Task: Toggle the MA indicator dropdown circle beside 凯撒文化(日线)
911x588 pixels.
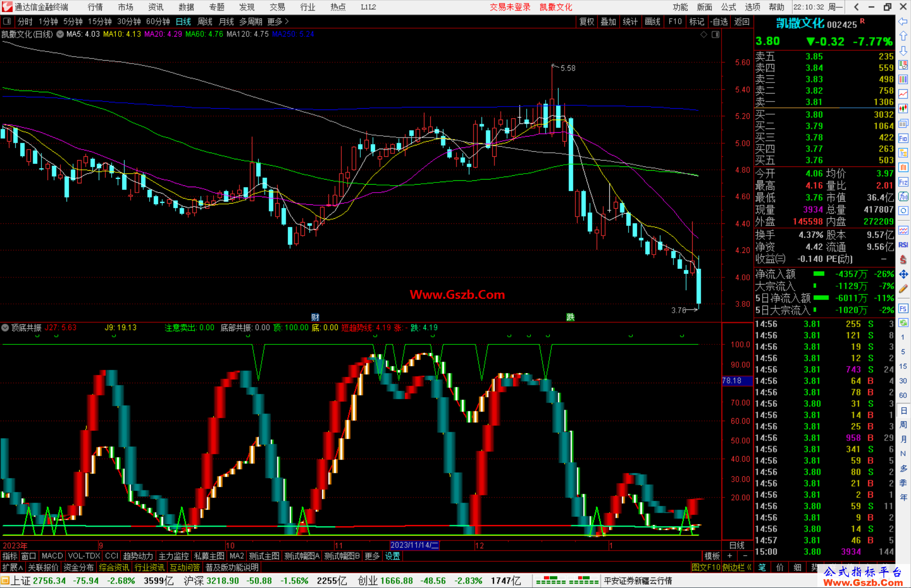Action: [x=60, y=34]
